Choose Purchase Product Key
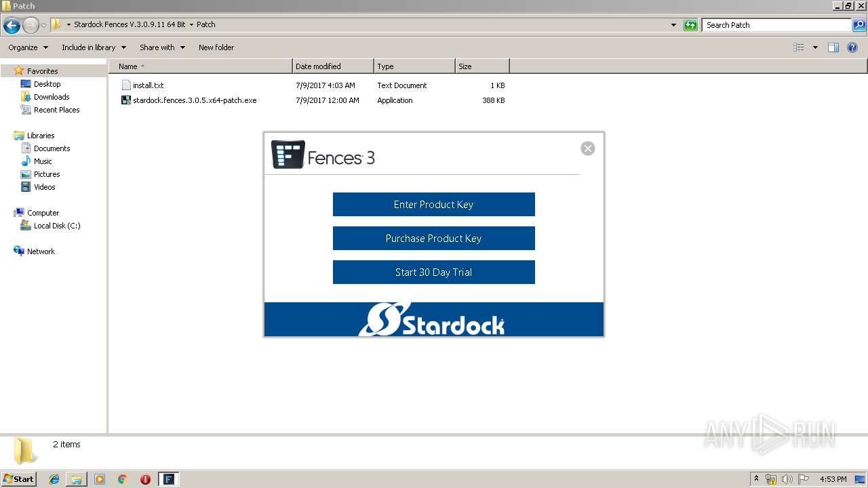 (x=433, y=238)
